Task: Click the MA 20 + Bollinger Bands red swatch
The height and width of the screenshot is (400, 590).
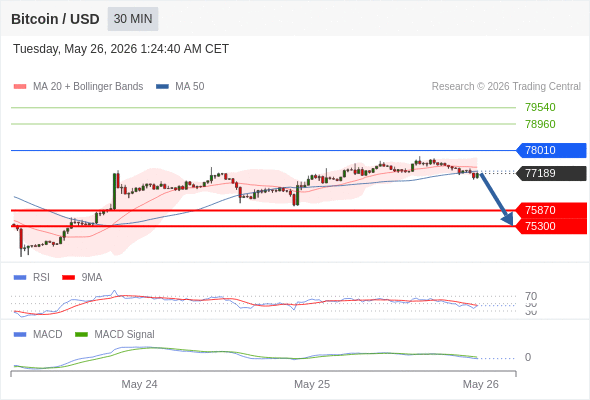Action: tap(20, 87)
